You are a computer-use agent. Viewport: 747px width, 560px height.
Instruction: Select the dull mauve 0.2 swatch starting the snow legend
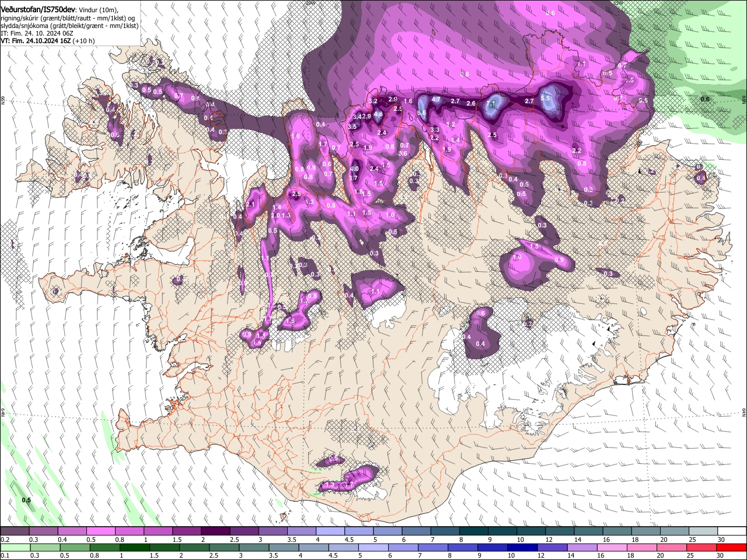(15, 531)
